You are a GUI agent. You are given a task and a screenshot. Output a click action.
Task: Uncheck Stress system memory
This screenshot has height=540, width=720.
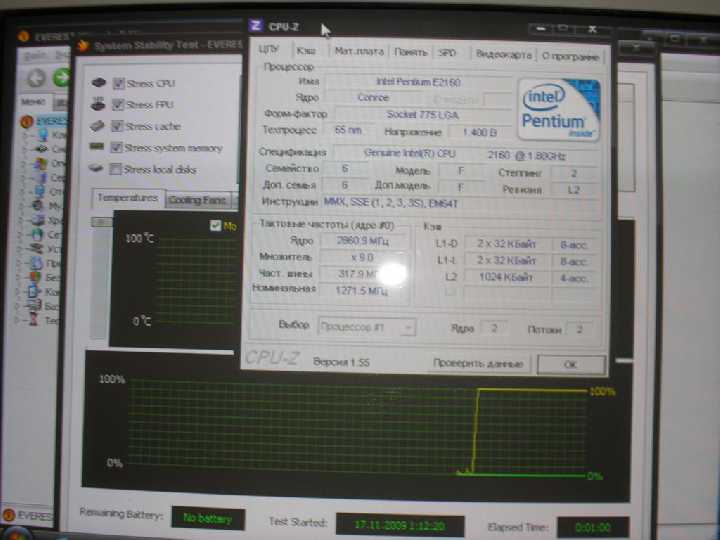[116, 147]
